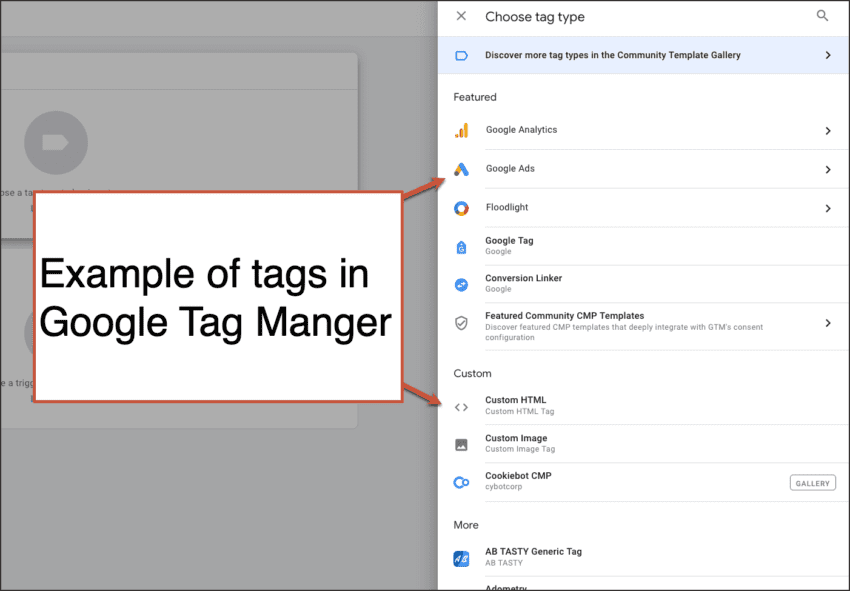
Task: Click the Community Template Gallery banner icon
Action: click(x=461, y=55)
